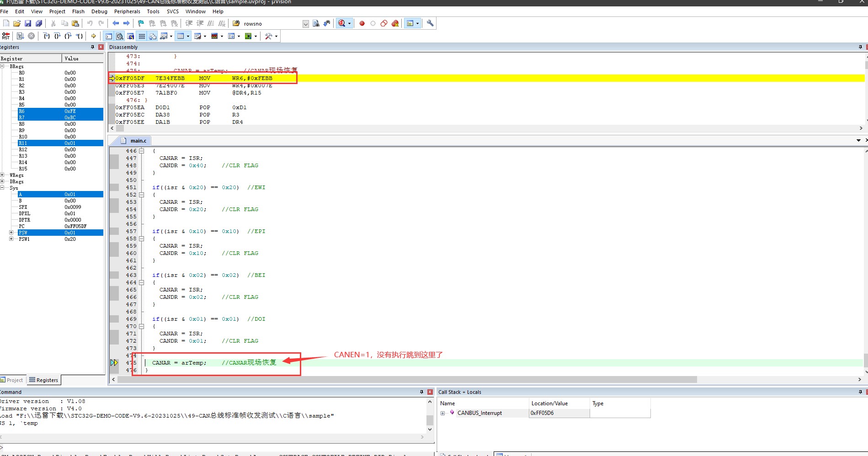Viewport: 868px width, 456px height.
Task: Step over the current line
Action: [x=57, y=36]
